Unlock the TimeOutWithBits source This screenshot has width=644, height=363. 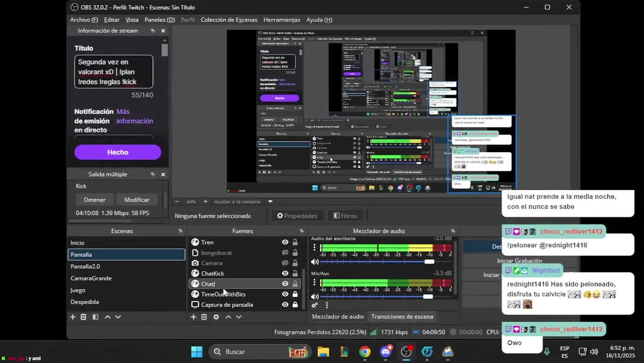[x=295, y=294]
